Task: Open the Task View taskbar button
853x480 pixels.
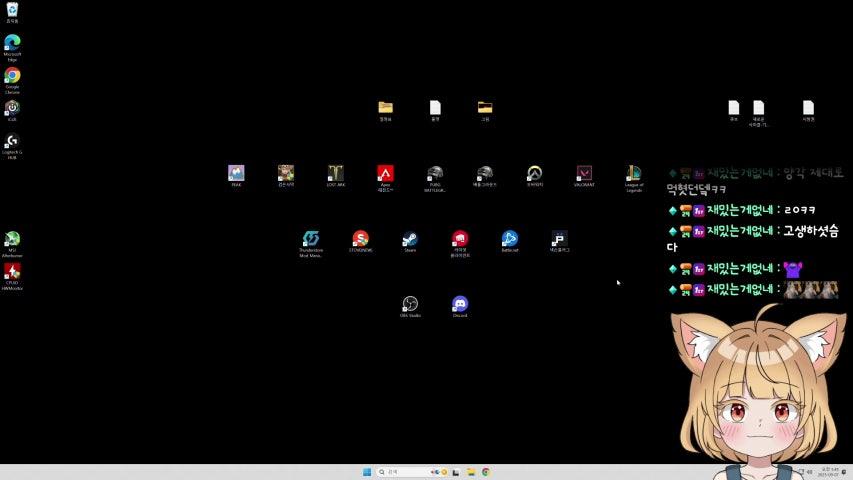Action: tap(456, 472)
